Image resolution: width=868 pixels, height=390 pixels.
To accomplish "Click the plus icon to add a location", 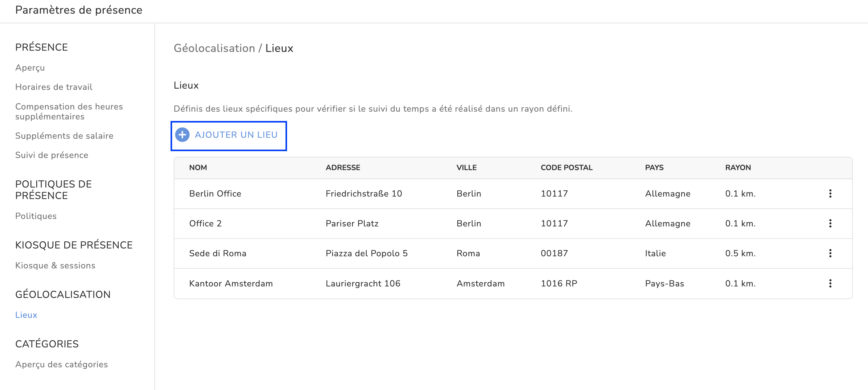I will tap(182, 135).
